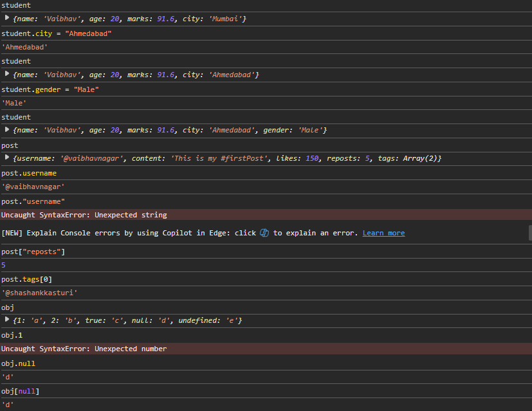This screenshot has width=532, height=411.
Task: Expand student object ending with city 'Ahmedabad'}
Action: pos(7,73)
